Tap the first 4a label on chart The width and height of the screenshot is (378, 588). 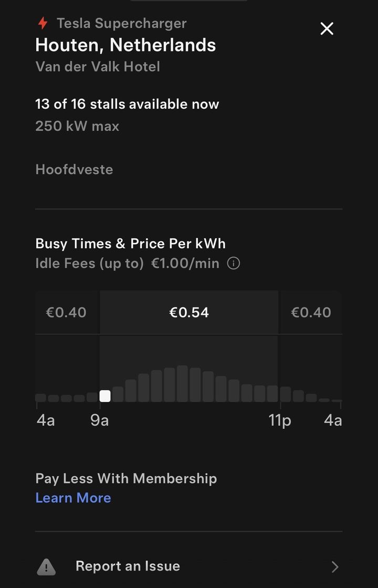46,421
